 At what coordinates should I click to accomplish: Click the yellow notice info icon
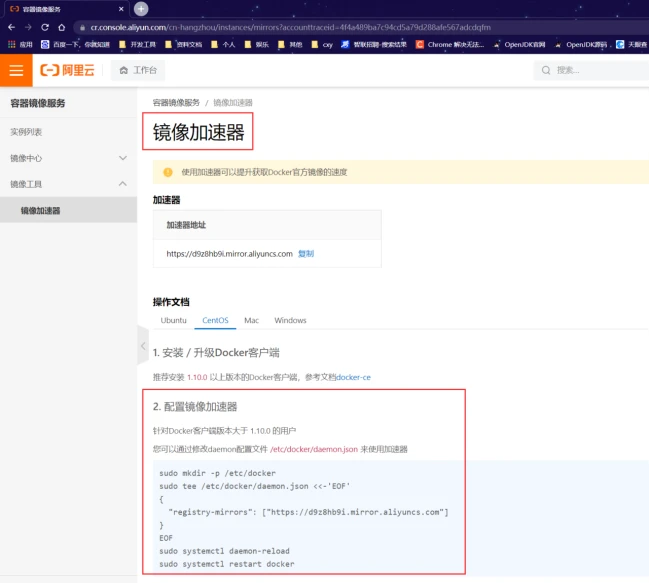click(x=168, y=172)
